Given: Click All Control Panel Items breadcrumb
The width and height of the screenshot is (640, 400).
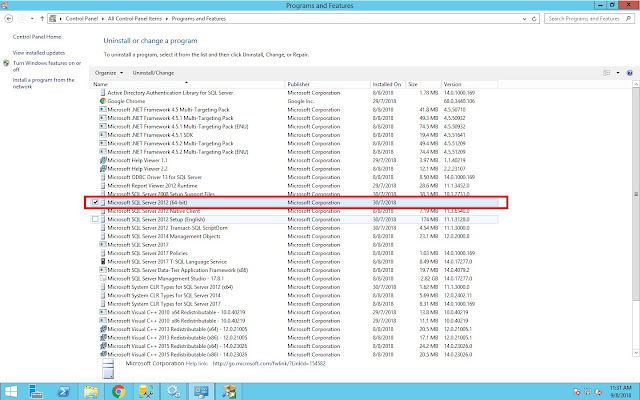Looking at the screenshot, I should 135,19.
